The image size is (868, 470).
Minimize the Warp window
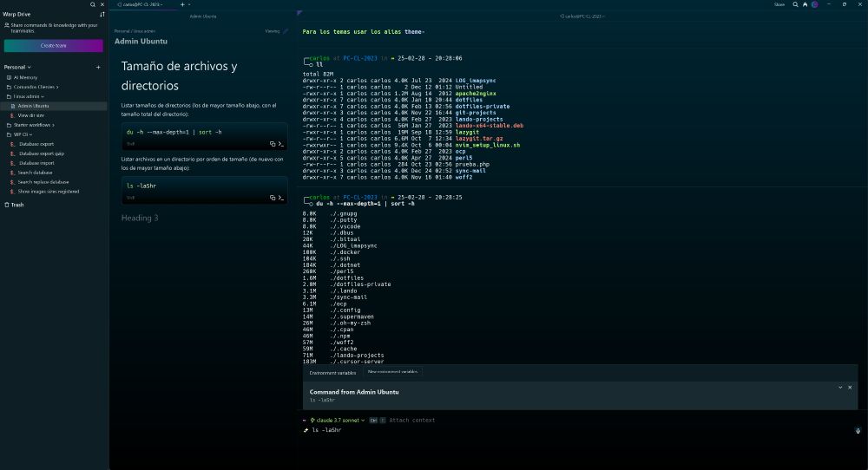829,4
